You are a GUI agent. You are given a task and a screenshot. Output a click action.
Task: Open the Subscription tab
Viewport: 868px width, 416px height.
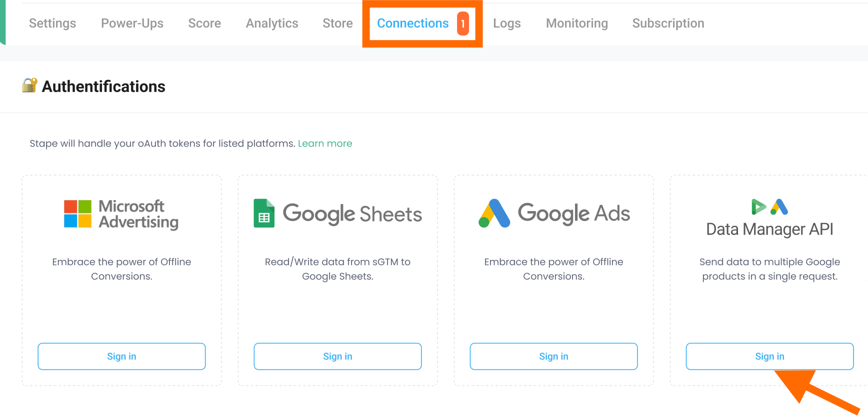pyautogui.click(x=668, y=23)
